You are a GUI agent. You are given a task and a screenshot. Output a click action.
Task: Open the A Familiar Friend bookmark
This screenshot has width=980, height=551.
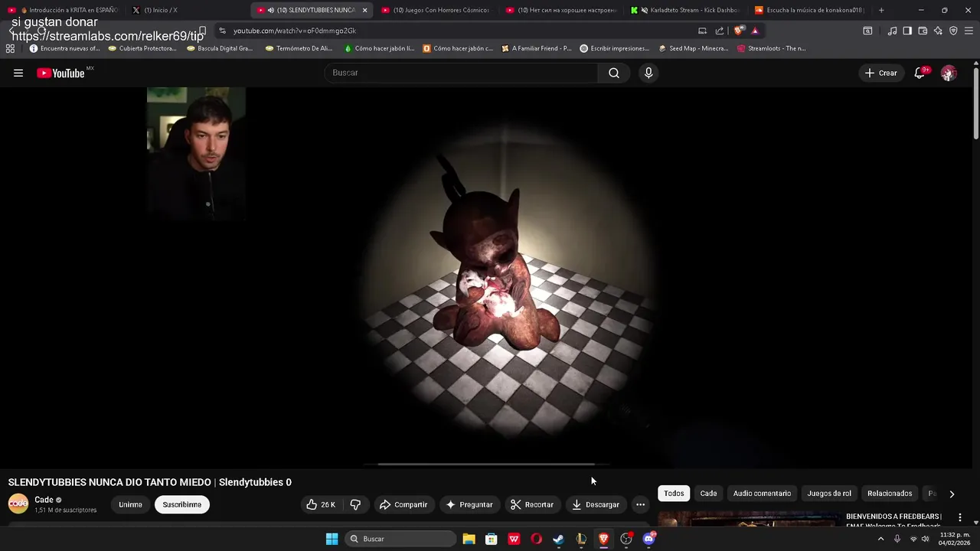pos(536,48)
